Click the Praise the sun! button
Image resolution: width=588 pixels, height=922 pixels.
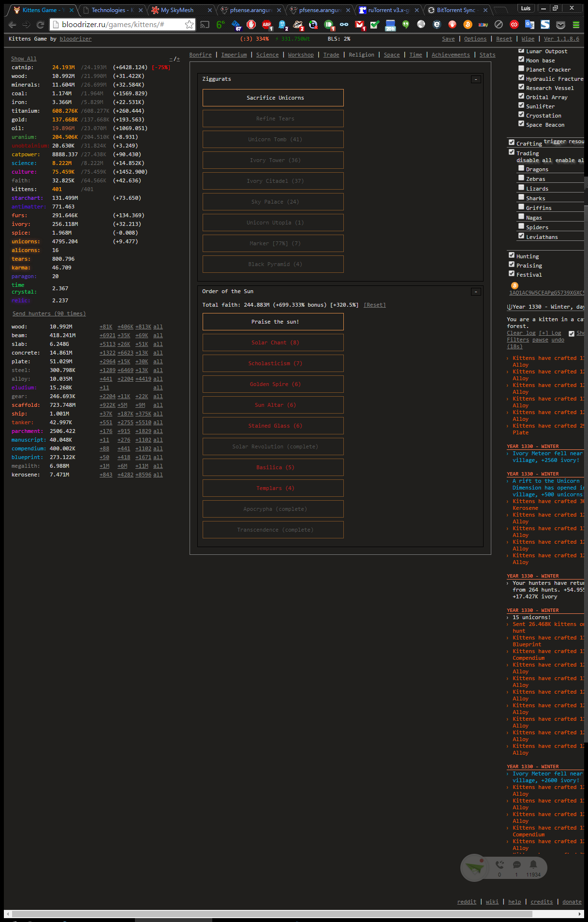click(x=273, y=322)
